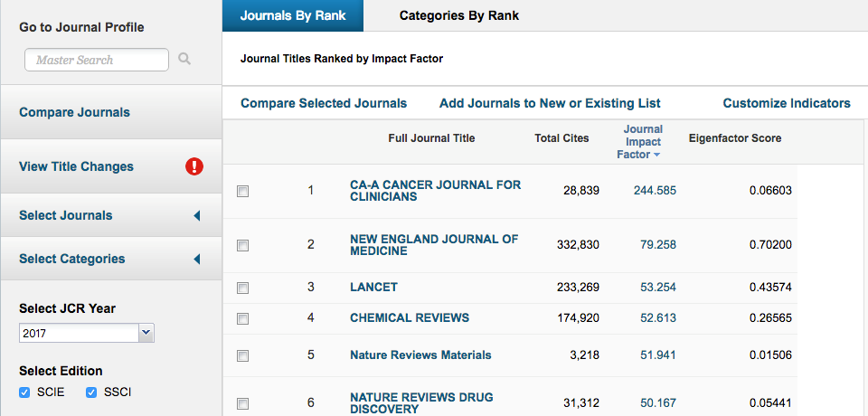Screen dimensions: 868x416
Task: Click the red alert icon next to View Title Changes
Action: pos(194,166)
